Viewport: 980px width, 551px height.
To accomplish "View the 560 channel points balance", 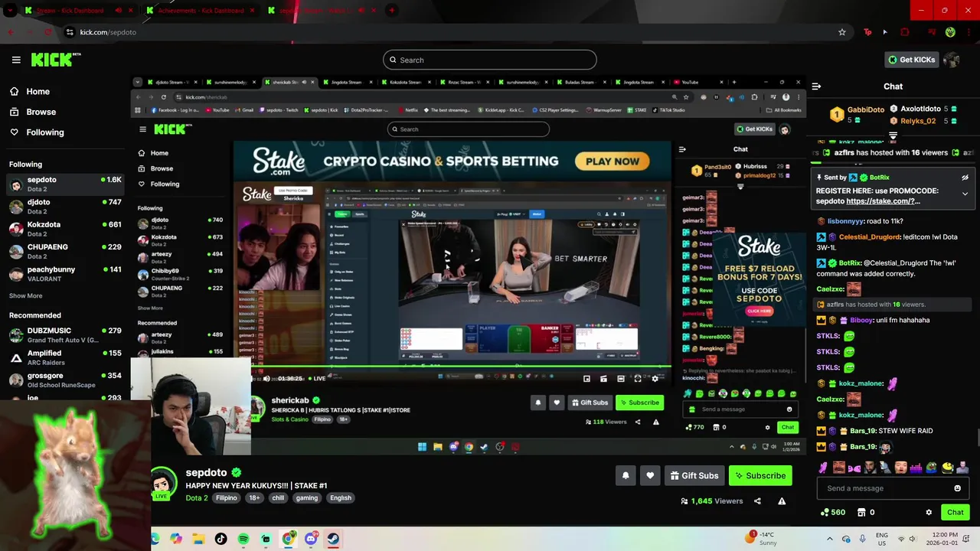I will [x=832, y=512].
